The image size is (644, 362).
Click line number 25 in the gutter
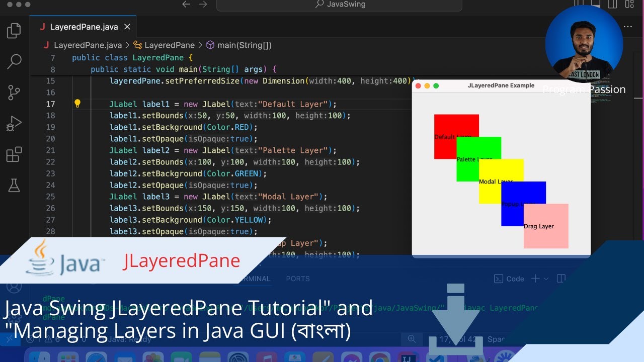pos(50,197)
